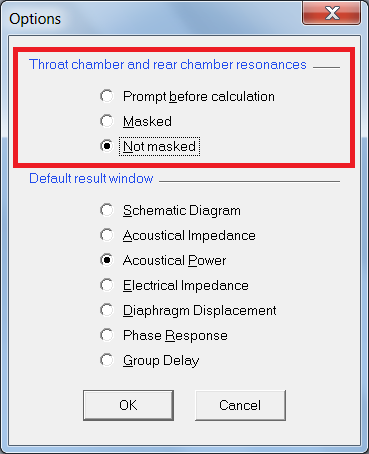The height and width of the screenshot is (454, 369).
Task: Choose the Phase Response radio button
Action: (107, 335)
